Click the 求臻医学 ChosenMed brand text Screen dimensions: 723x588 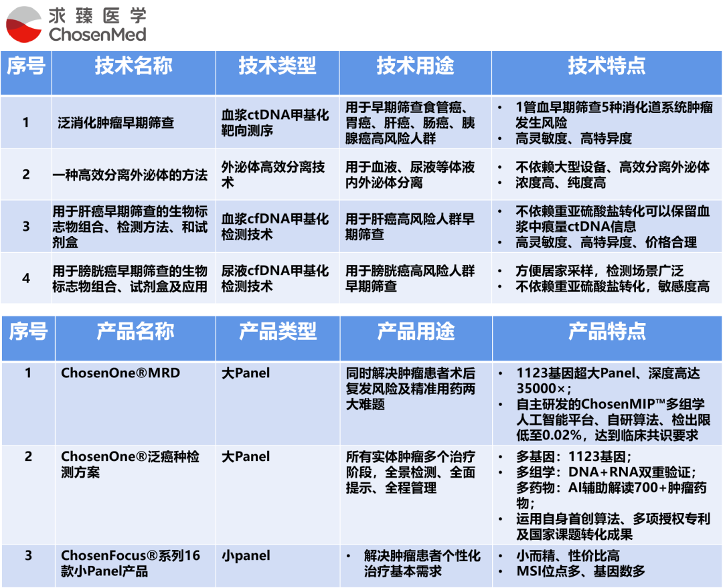(97, 25)
